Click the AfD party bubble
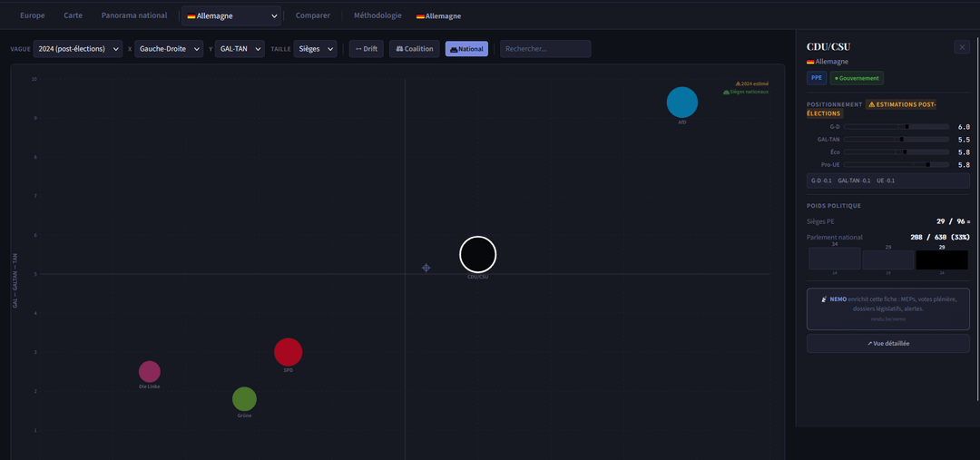 point(681,103)
